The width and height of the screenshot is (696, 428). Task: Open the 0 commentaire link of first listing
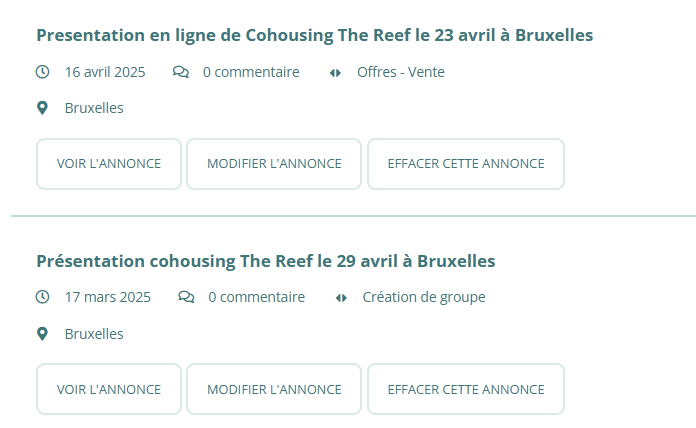pos(251,72)
